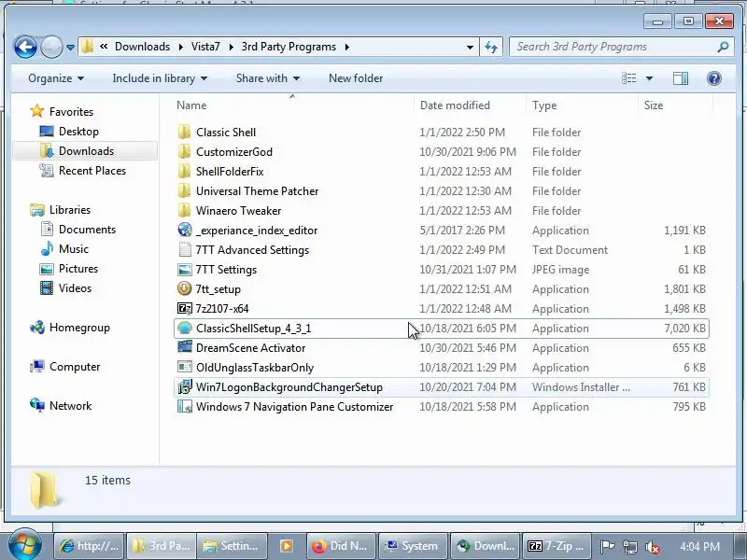This screenshot has width=747, height=560.
Task: Sort by the Date modified column header
Action: point(455,105)
